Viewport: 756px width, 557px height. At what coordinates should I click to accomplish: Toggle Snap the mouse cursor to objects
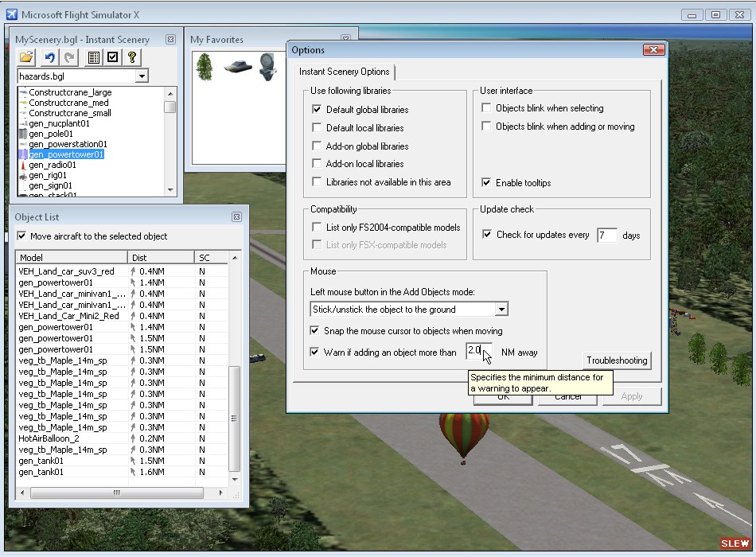point(314,330)
